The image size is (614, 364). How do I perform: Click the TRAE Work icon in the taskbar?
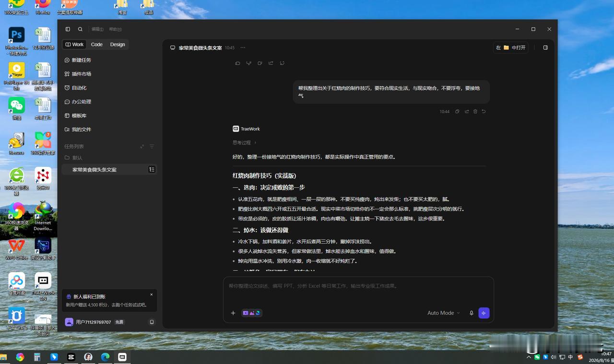(122, 357)
